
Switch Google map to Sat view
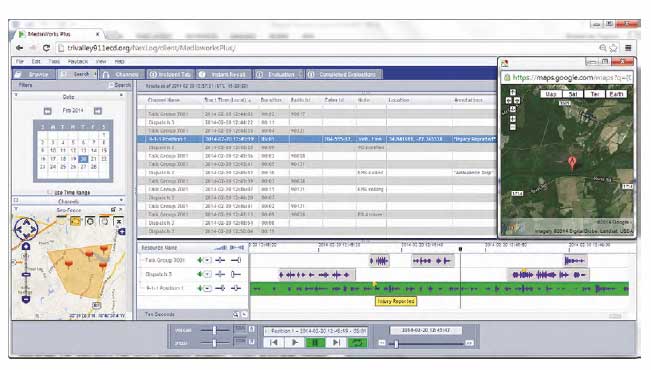tap(573, 94)
